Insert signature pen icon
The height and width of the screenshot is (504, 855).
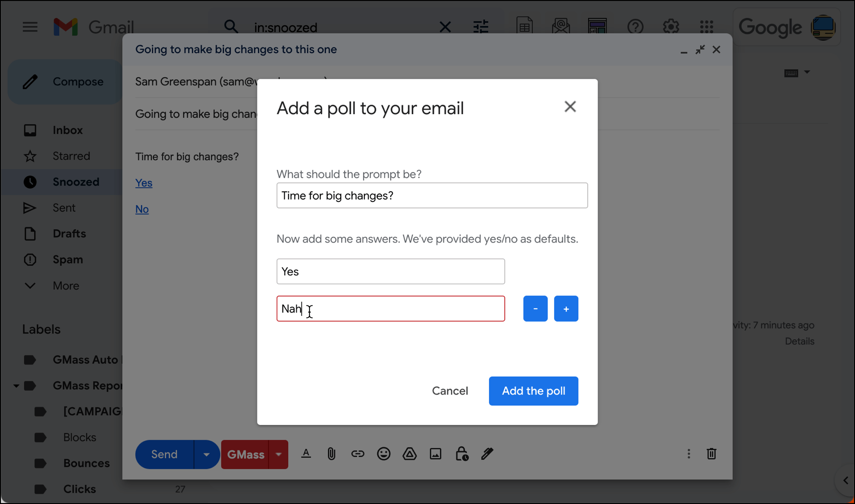tap(487, 454)
